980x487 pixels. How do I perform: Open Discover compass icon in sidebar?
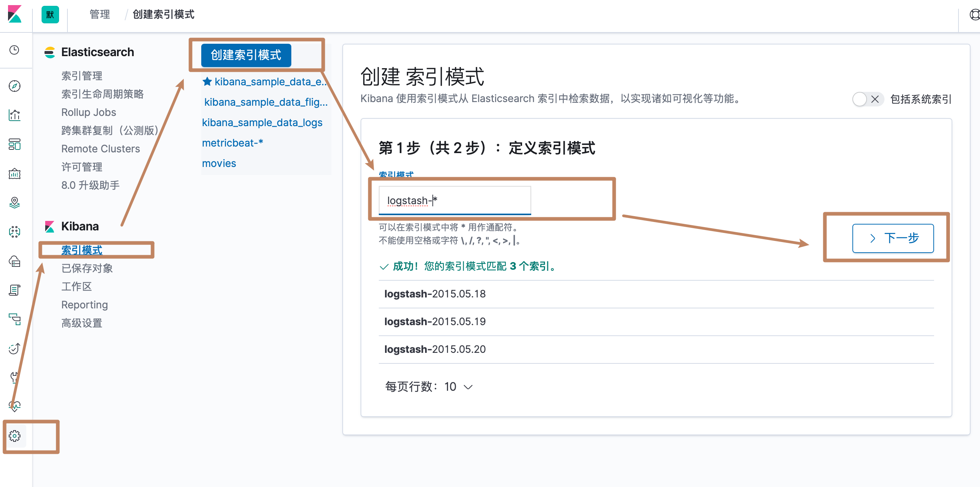[x=15, y=86]
